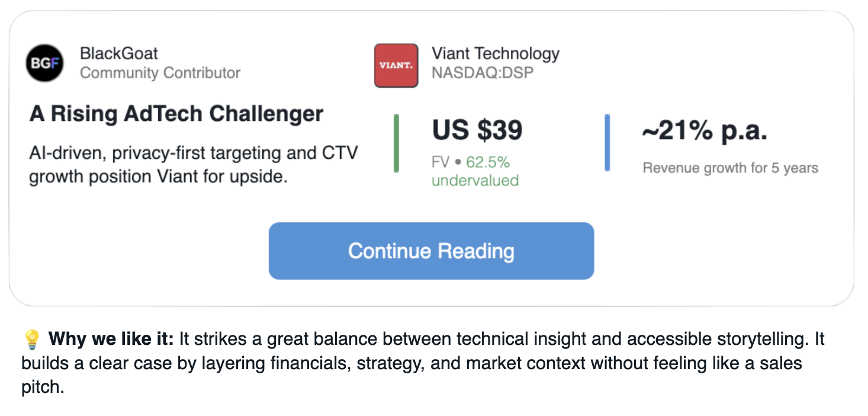Image resolution: width=868 pixels, height=416 pixels.
Task: Click the AI-driven privacy-first summary text
Action: 194,165
